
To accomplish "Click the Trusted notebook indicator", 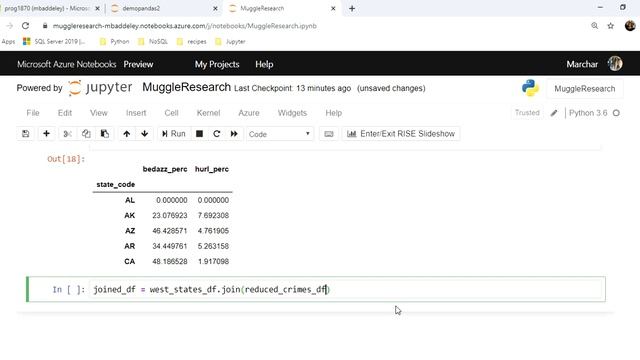I will [527, 113].
